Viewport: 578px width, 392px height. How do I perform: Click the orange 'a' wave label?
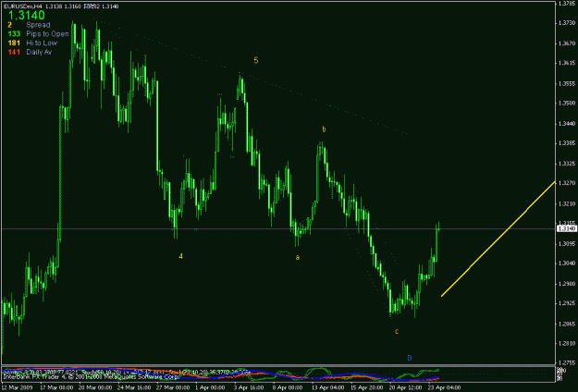click(298, 258)
